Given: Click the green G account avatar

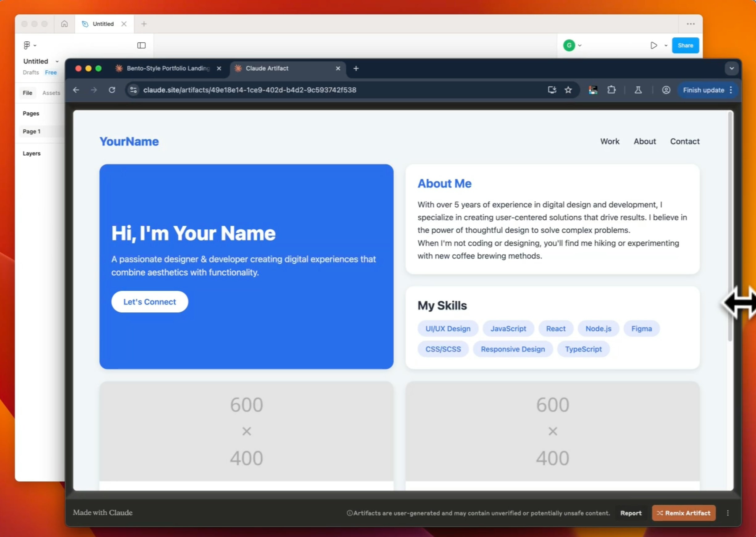Looking at the screenshot, I should pos(569,45).
